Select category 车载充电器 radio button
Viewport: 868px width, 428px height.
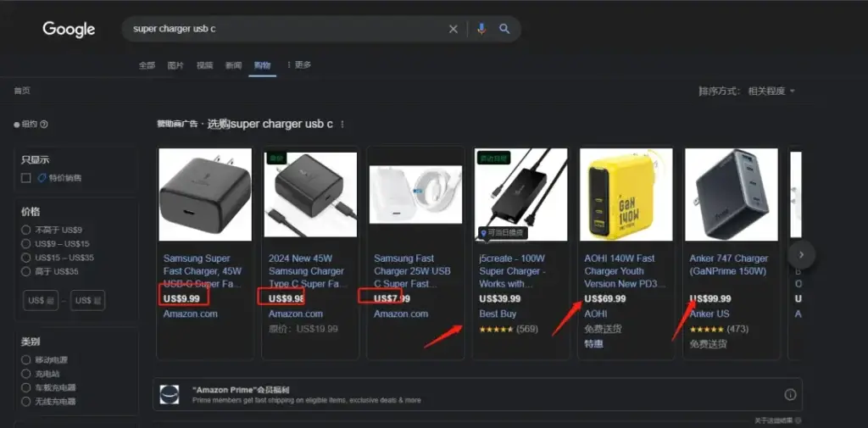coord(25,387)
